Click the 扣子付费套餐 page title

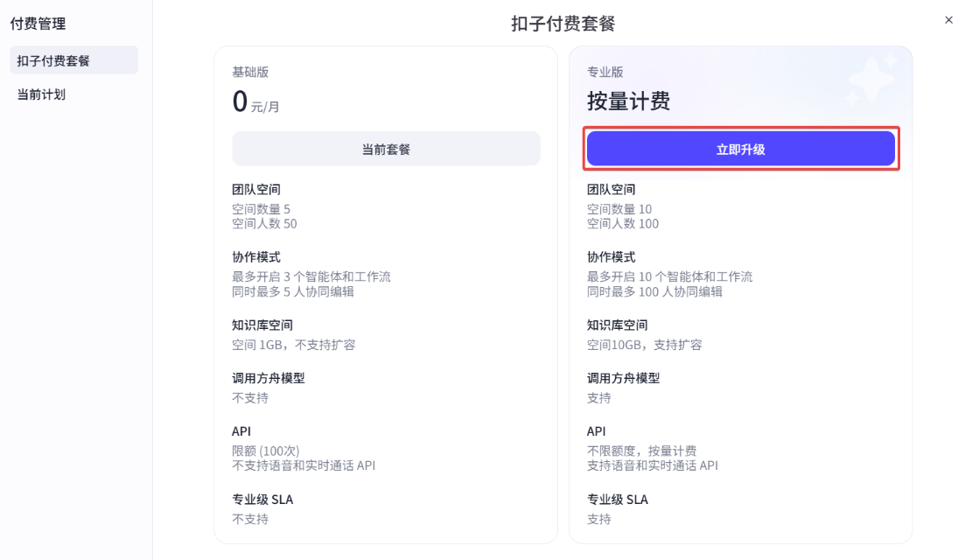pos(563,24)
